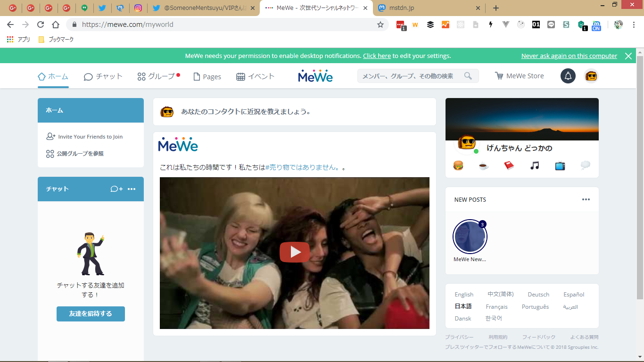644x362 pixels.
Task: Open MeWe Store cart icon
Action: (x=499, y=76)
